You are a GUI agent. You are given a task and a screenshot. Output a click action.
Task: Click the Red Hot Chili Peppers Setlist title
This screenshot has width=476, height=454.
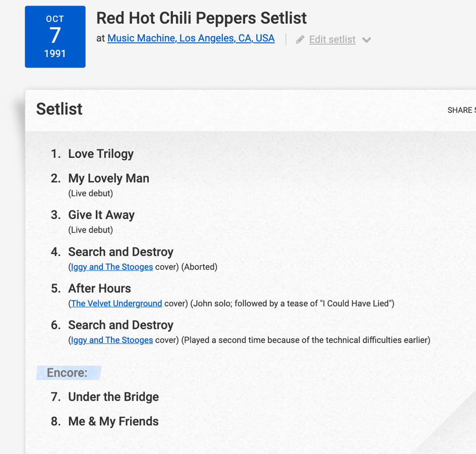point(201,18)
